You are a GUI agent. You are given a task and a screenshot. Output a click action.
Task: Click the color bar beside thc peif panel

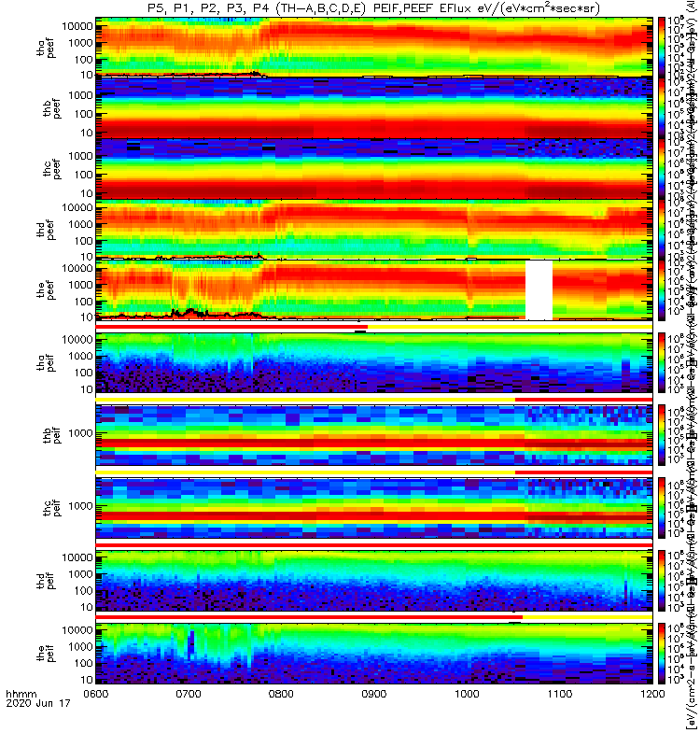click(662, 508)
